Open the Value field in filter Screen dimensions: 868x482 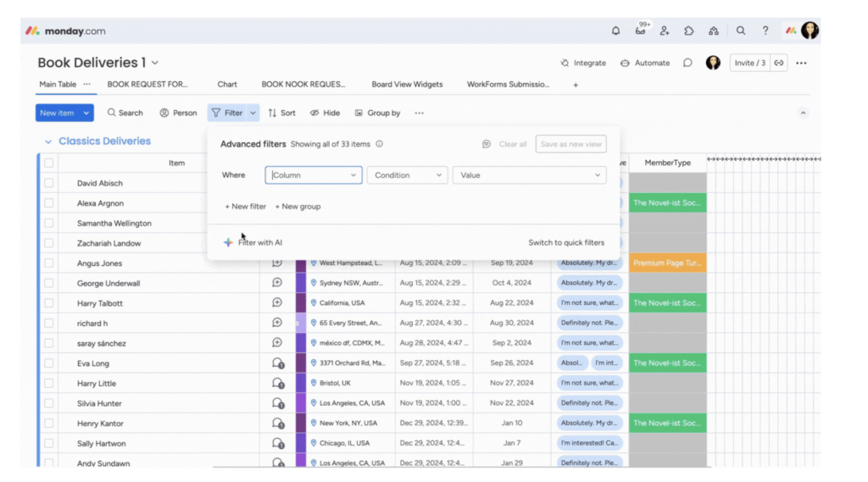coord(529,175)
